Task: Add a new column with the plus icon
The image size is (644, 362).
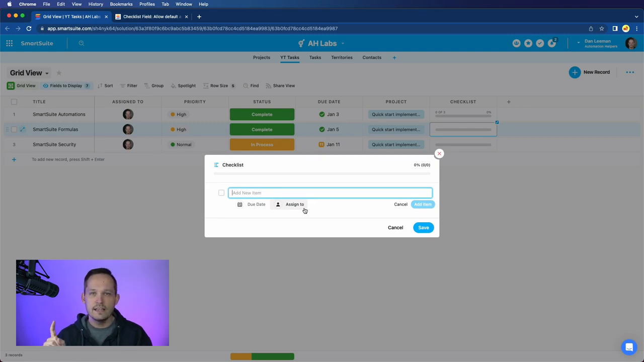Action: [x=509, y=102]
